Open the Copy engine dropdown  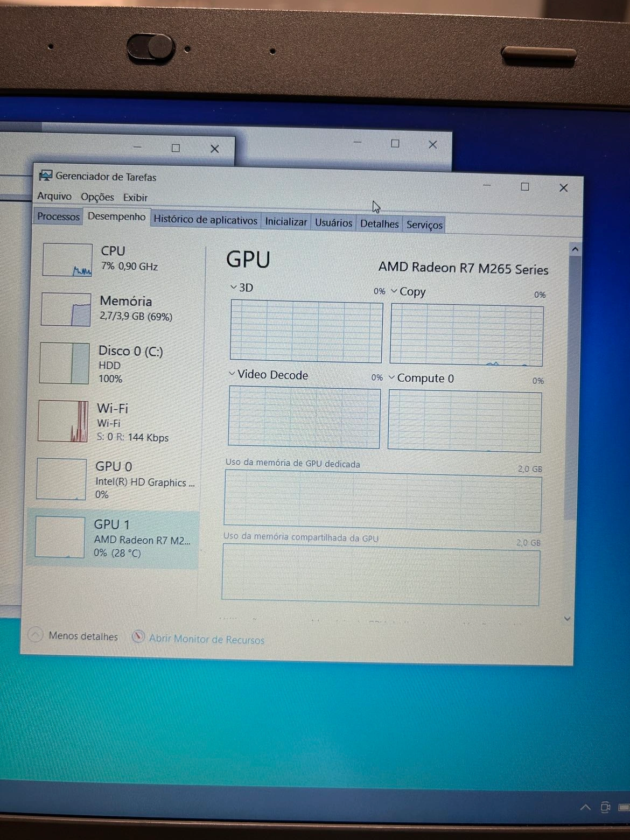coord(394,291)
